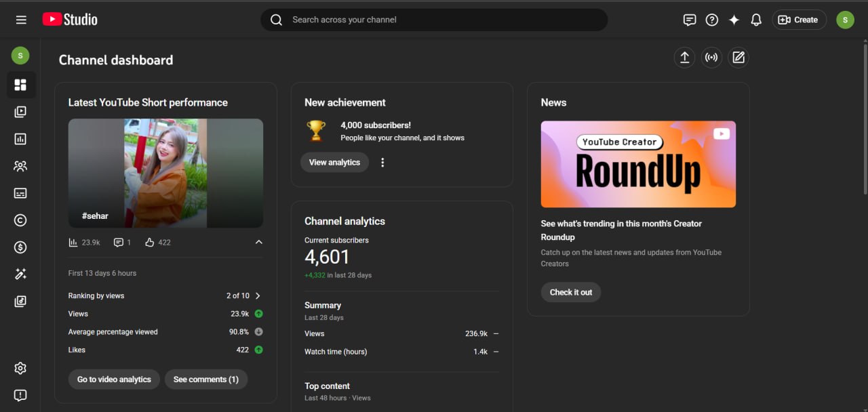
Task: Click the Create button
Action: point(799,20)
